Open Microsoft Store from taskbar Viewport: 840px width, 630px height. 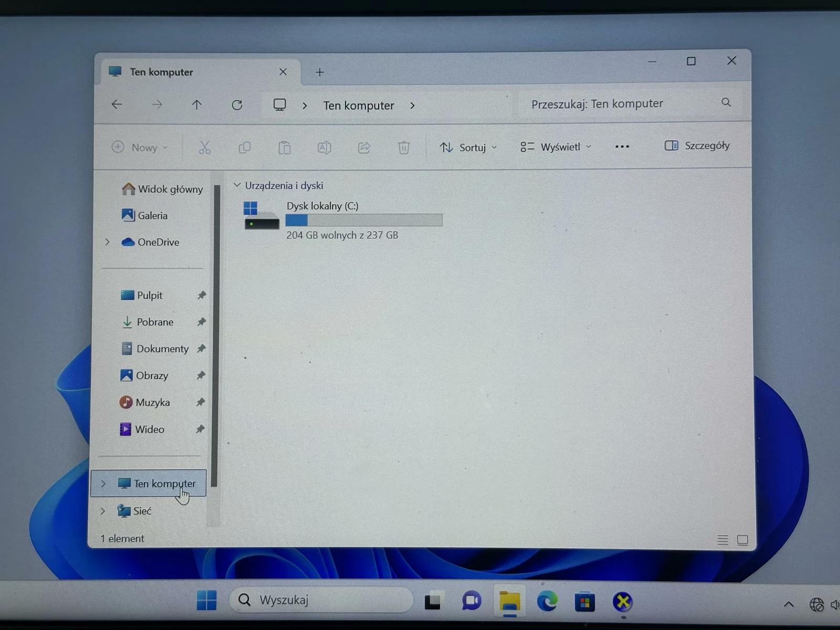click(x=584, y=602)
